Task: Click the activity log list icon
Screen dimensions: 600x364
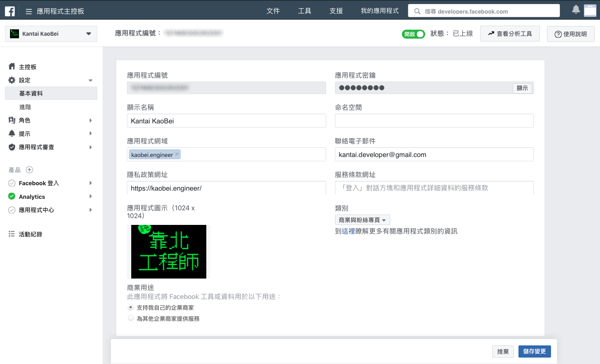Action: (x=12, y=234)
